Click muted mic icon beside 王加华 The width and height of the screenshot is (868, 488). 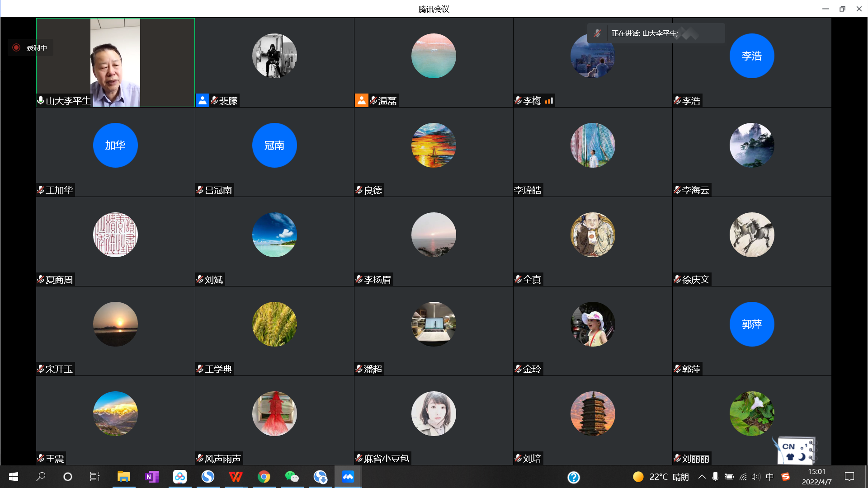click(x=41, y=190)
